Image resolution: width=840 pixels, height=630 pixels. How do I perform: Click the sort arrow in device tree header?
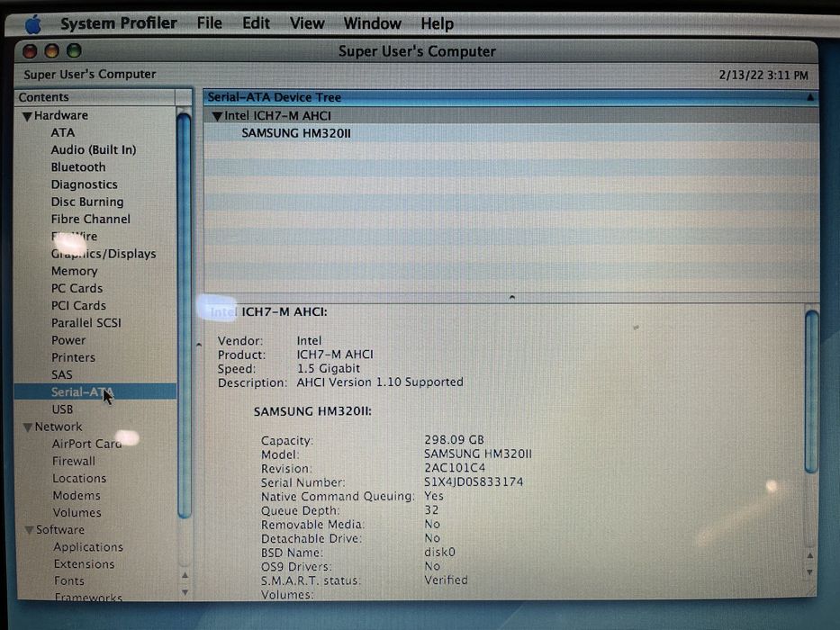[810, 97]
